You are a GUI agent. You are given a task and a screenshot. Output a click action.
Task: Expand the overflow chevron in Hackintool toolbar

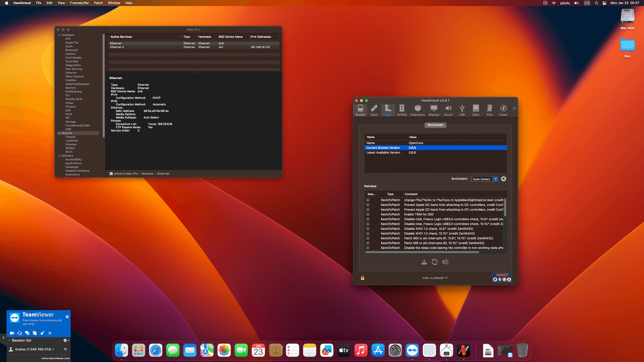[x=514, y=108]
